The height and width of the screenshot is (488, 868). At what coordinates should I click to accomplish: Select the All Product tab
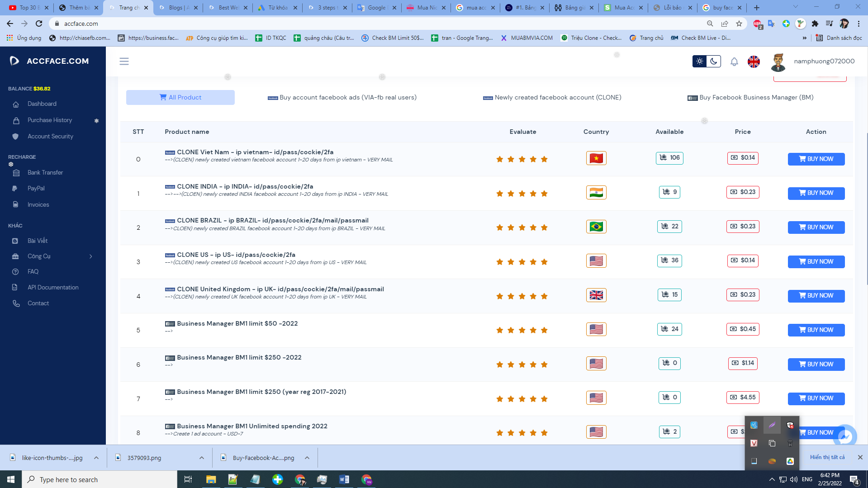(x=180, y=97)
